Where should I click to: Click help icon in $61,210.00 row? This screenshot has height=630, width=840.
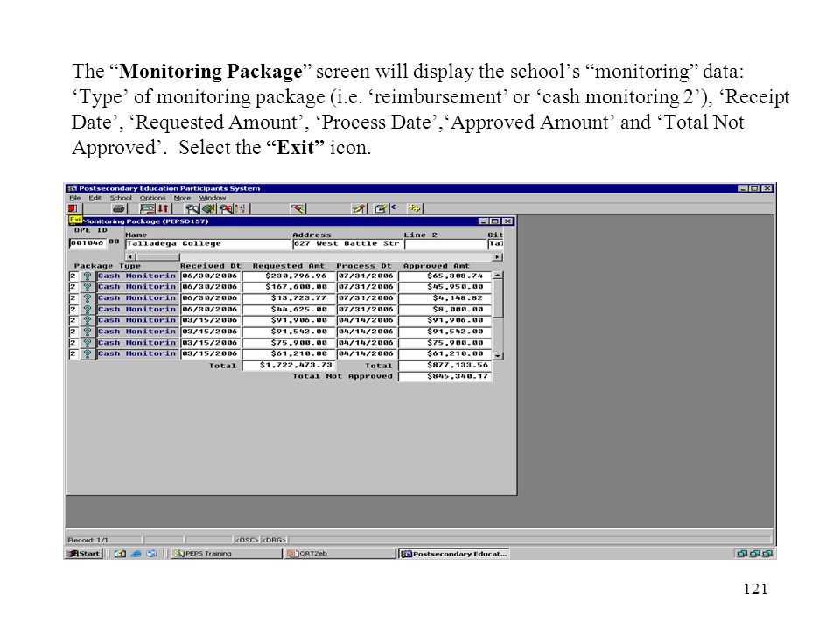coord(87,354)
